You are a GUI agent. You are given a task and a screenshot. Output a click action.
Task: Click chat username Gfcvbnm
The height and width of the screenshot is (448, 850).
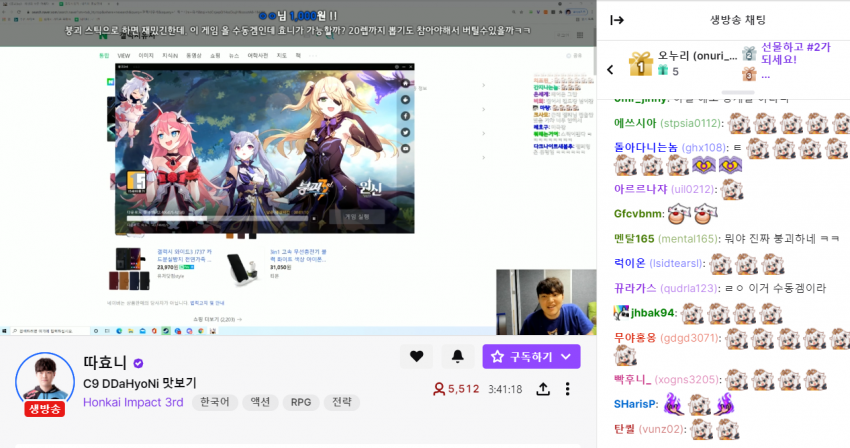638,214
